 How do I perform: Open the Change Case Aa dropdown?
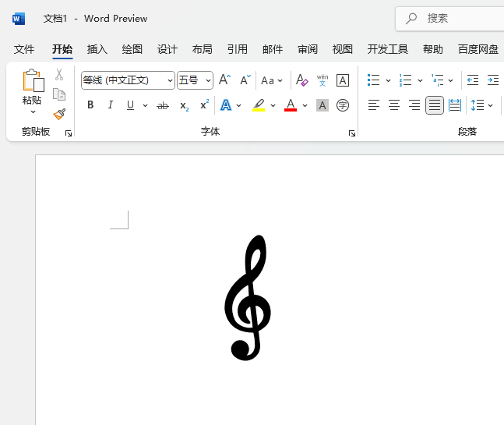click(272, 80)
